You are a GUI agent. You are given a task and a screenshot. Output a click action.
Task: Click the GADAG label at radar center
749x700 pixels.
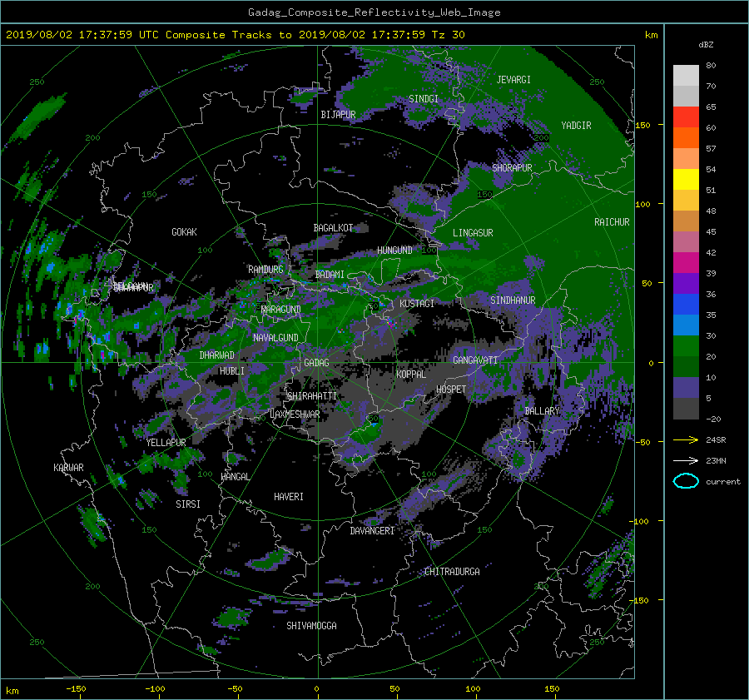pos(316,363)
